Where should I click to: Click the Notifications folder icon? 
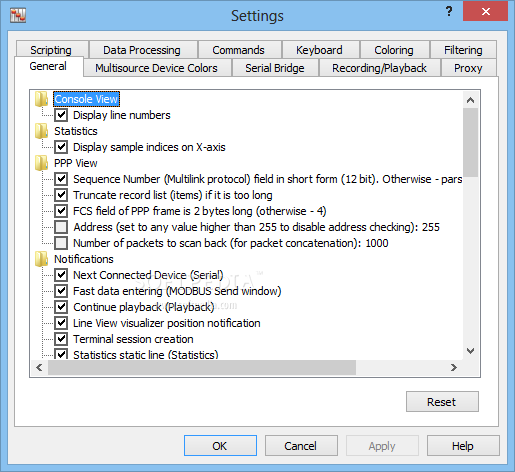coord(41,259)
